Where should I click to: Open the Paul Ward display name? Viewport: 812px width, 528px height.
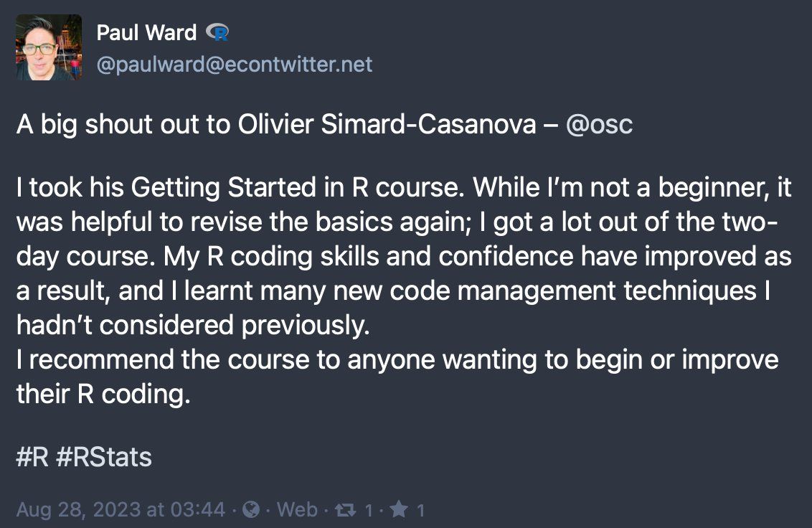146,32
